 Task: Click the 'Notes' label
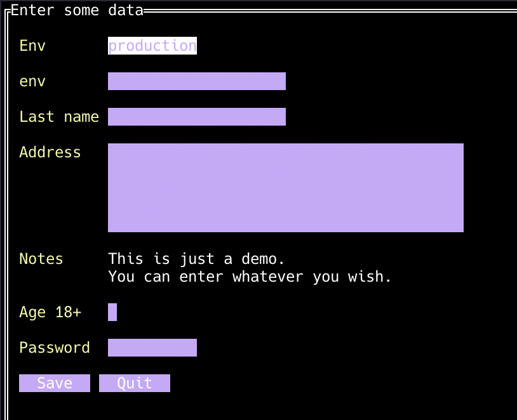point(41,259)
